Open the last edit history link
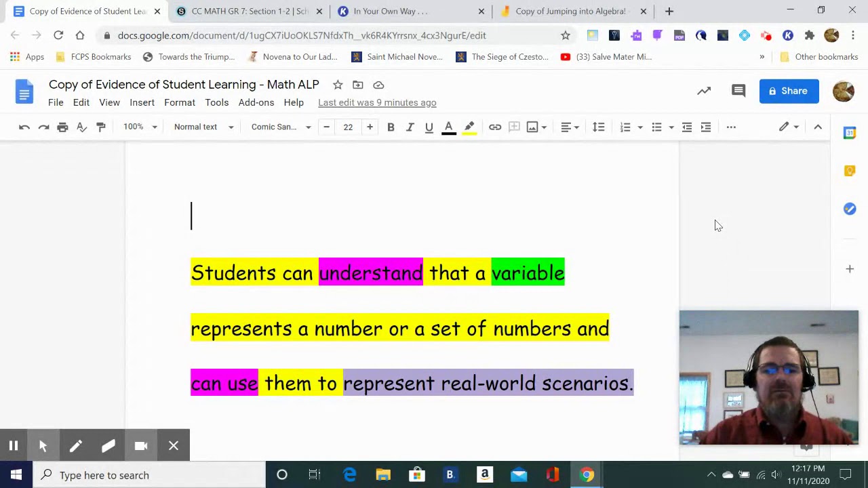This screenshot has height=488, width=868. pos(377,102)
